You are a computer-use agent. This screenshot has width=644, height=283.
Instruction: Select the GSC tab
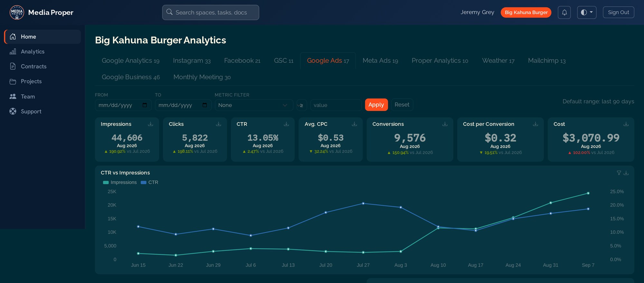284,61
